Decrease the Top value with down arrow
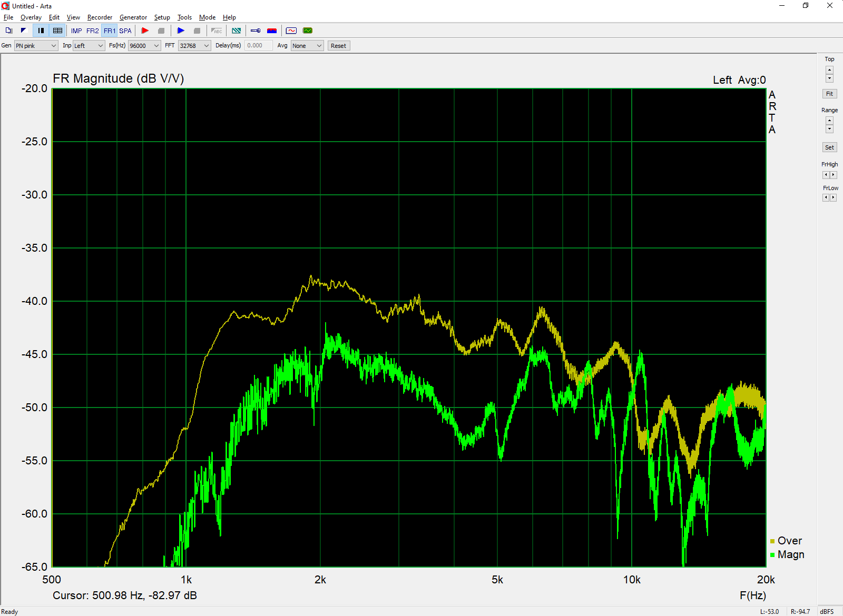 [x=829, y=78]
